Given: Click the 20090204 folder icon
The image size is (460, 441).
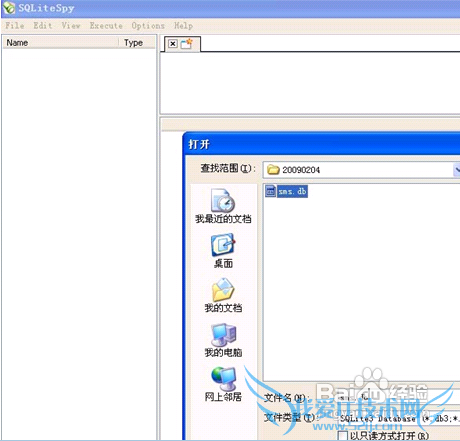Looking at the screenshot, I should 273,170.
